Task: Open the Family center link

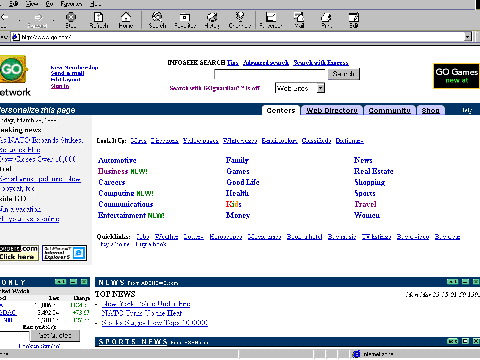Action: point(237,160)
